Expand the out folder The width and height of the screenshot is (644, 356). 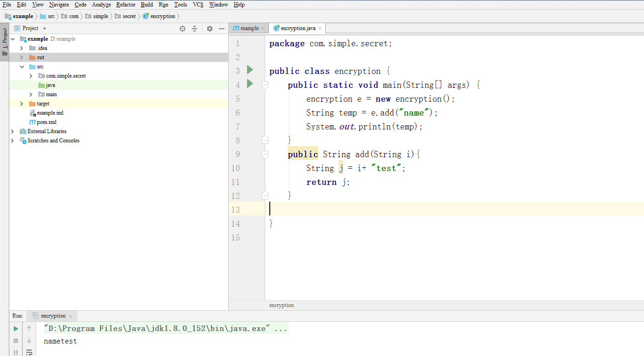point(22,57)
